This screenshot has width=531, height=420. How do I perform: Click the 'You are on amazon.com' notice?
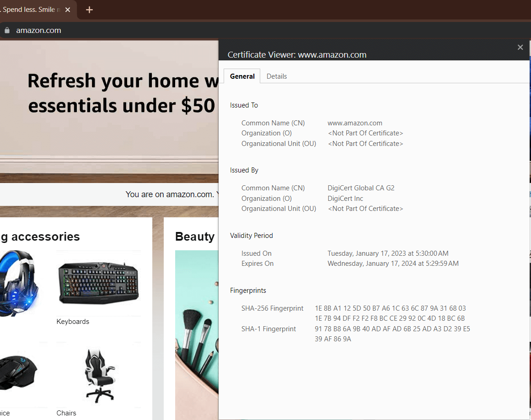(172, 194)
